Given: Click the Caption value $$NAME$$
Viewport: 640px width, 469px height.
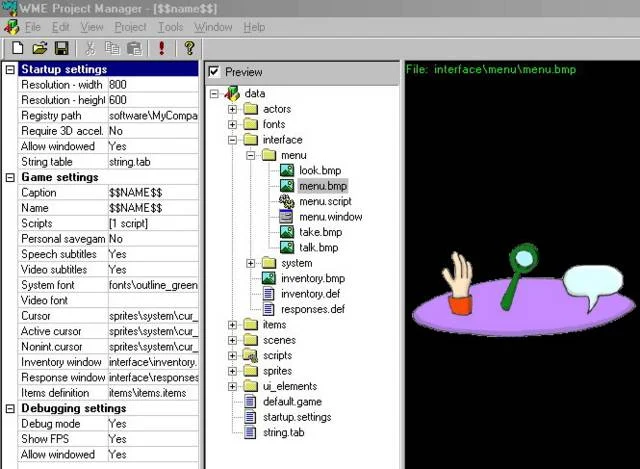Looking at the screenshot, I should point(153,192).
